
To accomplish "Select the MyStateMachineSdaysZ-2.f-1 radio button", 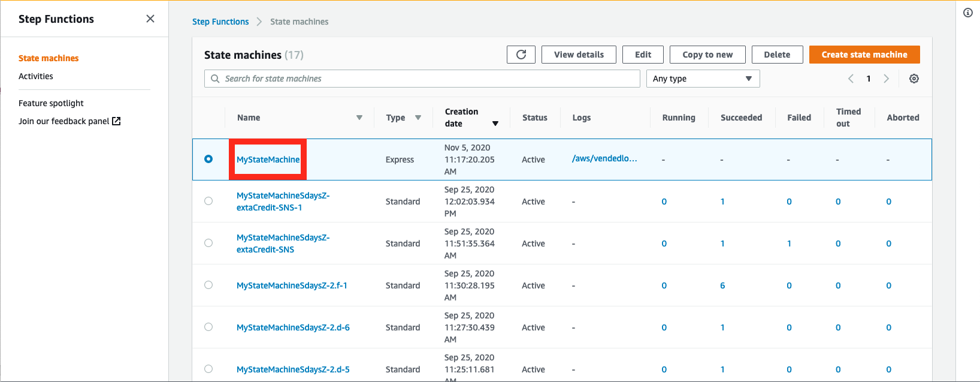I will (x=208, y=285).
